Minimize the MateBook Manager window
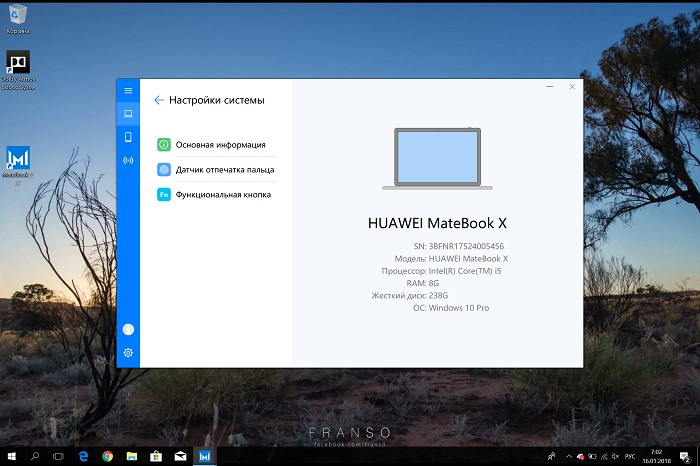This screenshot has width=700, height=466. click(x=550, y=87)
